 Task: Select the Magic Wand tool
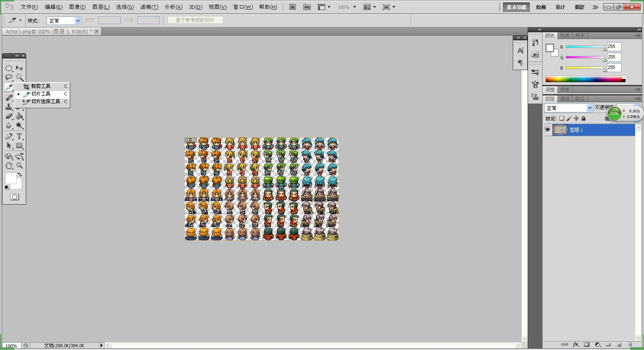[x=19, y=77]
